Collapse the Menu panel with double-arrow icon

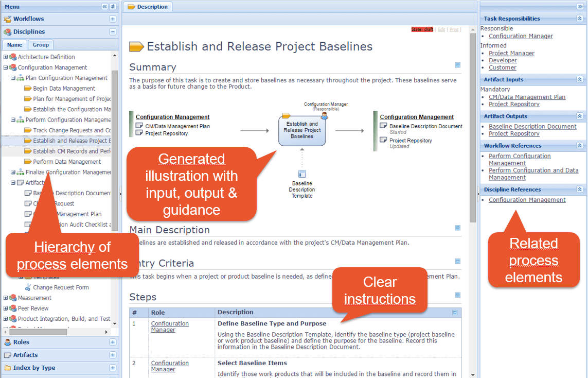click(x=104, y=6)
